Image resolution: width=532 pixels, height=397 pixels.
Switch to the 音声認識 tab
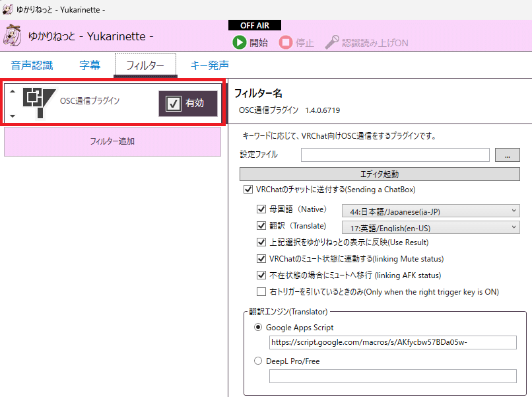click(x=32, y=65)
